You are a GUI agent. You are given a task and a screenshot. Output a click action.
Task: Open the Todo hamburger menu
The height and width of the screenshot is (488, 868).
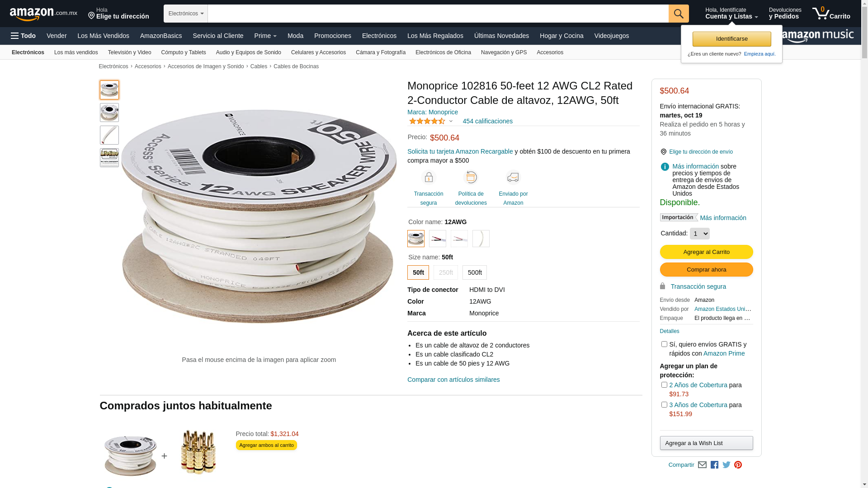click(24, 36)
